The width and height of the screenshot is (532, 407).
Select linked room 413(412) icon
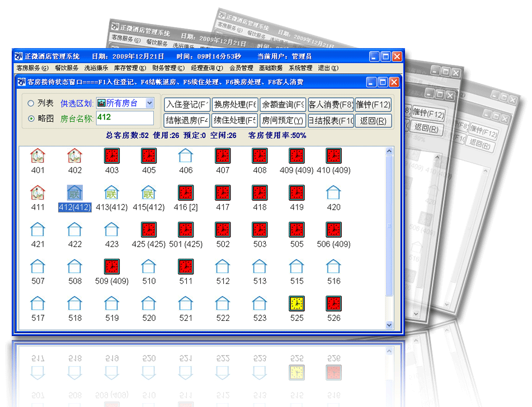112,193
